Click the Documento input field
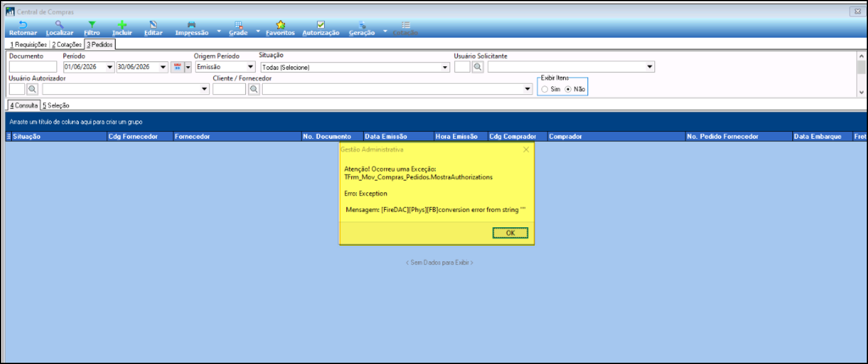This screenshot has width=868, height=364. point(33,67)
